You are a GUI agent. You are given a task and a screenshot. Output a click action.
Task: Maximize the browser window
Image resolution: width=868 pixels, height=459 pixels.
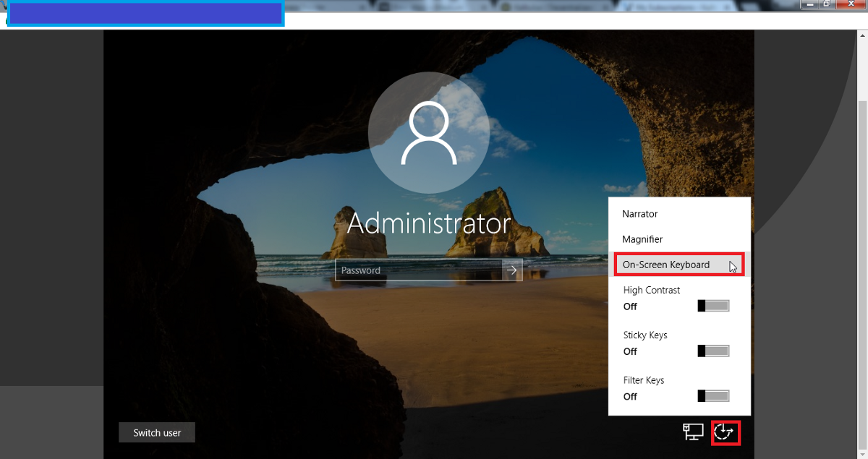(x=826, y=4)
